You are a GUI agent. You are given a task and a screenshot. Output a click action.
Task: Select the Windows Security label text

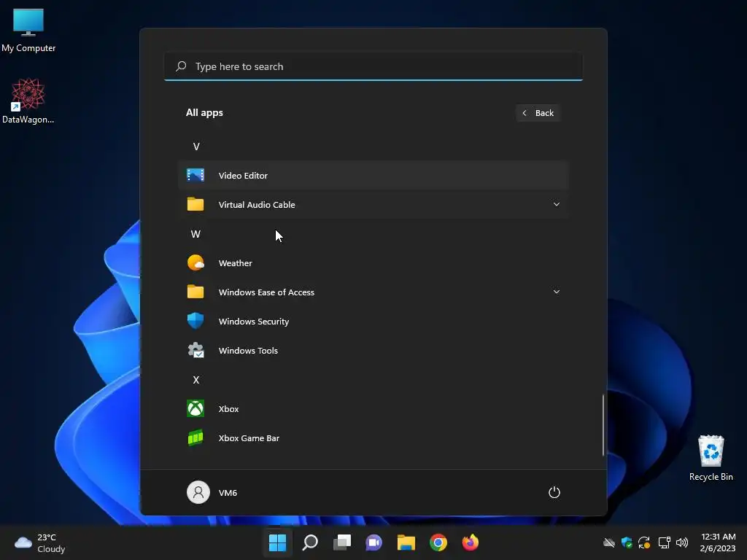[254, 322]
